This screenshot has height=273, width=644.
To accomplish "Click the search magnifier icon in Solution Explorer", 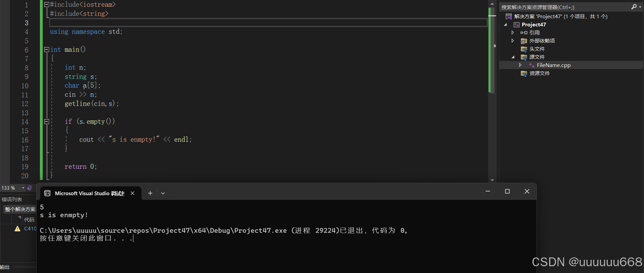I will 634,7.
